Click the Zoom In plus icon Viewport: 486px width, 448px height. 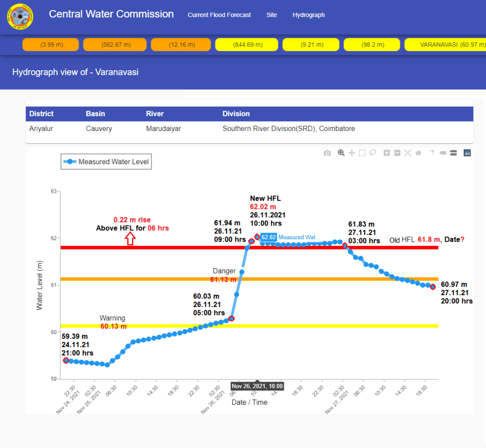coord(387,153)
